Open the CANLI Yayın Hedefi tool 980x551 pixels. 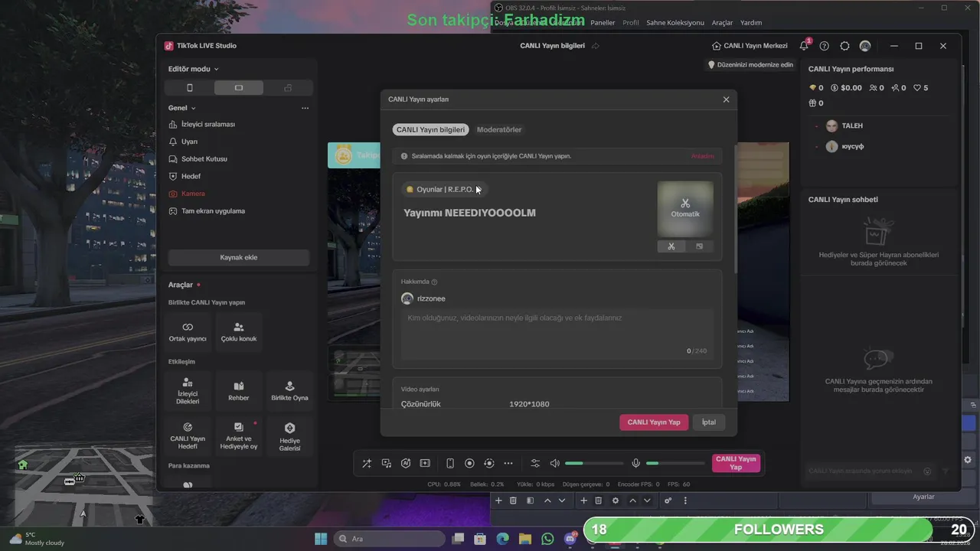(188, 435)
